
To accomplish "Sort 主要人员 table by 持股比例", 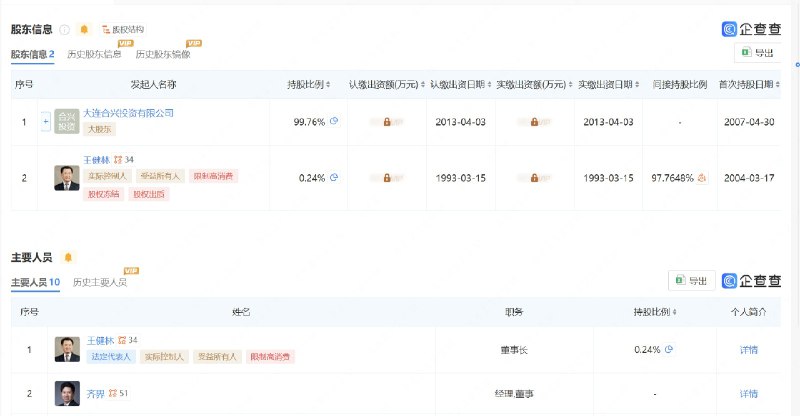I will [x=655, y=312].
